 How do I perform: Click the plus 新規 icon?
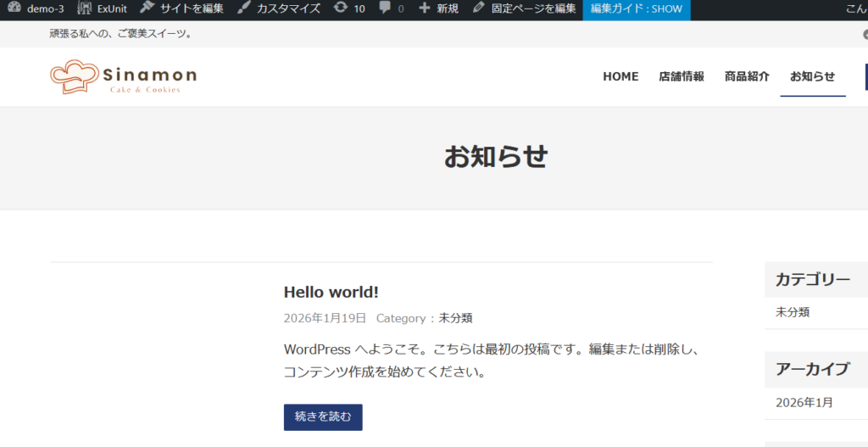coord(425,8)
